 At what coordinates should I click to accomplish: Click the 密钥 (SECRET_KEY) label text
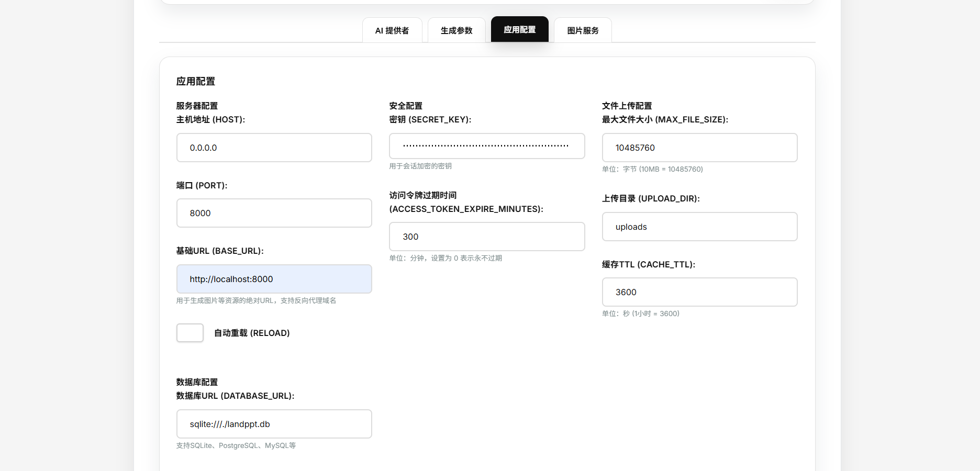pyautogui.click(x=430, y=119)
